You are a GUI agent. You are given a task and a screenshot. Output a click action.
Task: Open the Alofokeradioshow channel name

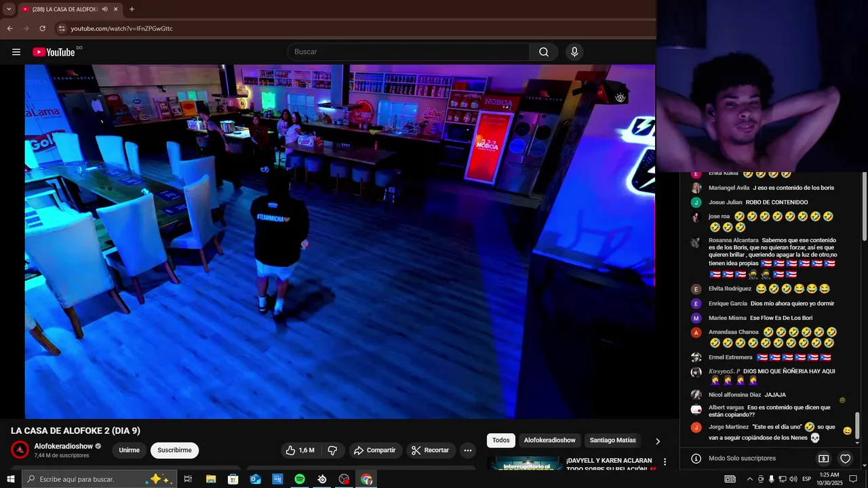click(x=64, y=446)
